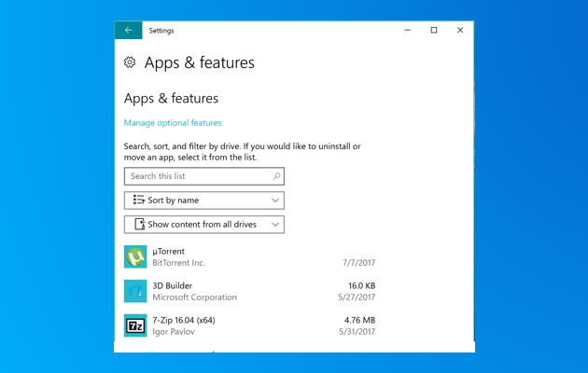
Task: Focus the Search this list field
Action: click(x=198, y=176)
